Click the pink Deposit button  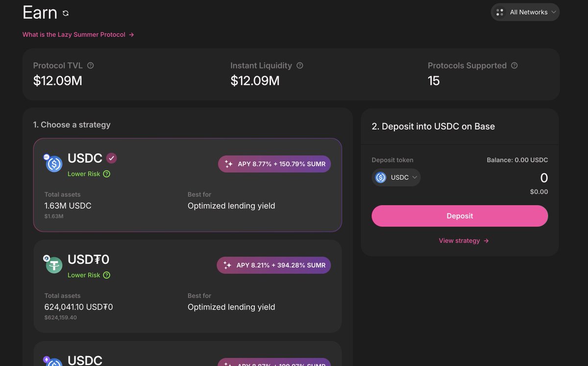(460, 216)
